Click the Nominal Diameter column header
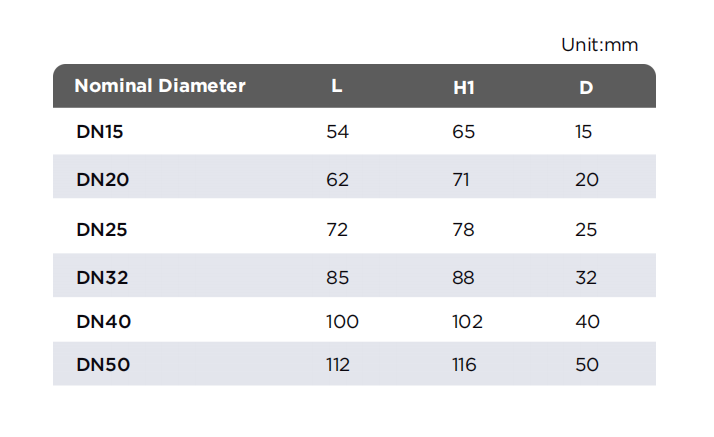Viewport: 714px width, 437px height. click(x=160, y=86)
